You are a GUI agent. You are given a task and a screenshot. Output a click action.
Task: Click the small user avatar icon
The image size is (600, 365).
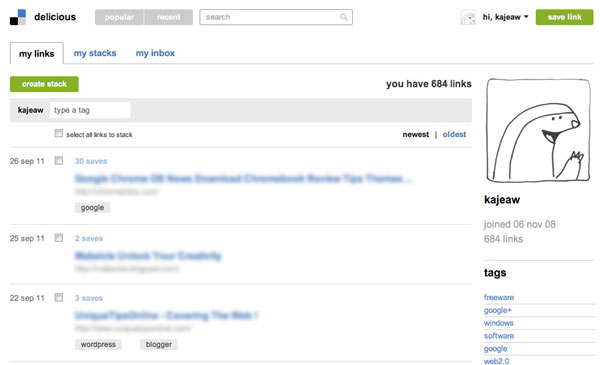tap(468, 17)
